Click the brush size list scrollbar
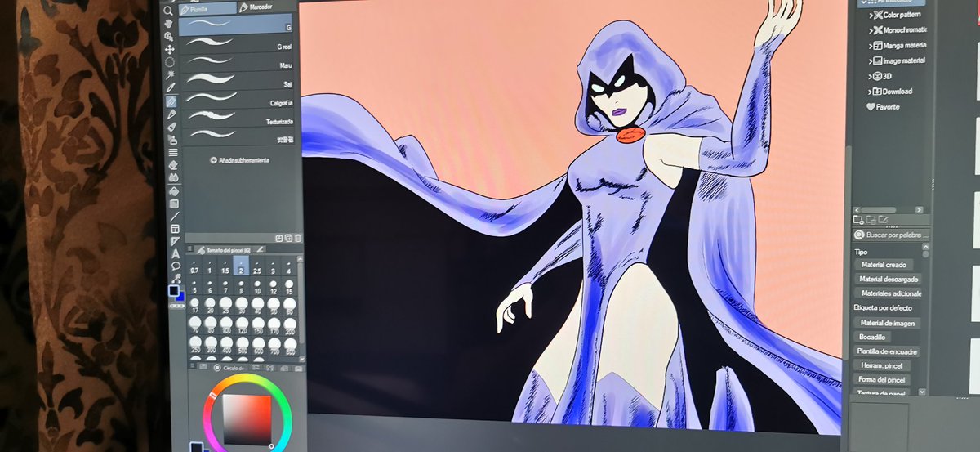Screen dimensions: 980x452 point(300,302)
